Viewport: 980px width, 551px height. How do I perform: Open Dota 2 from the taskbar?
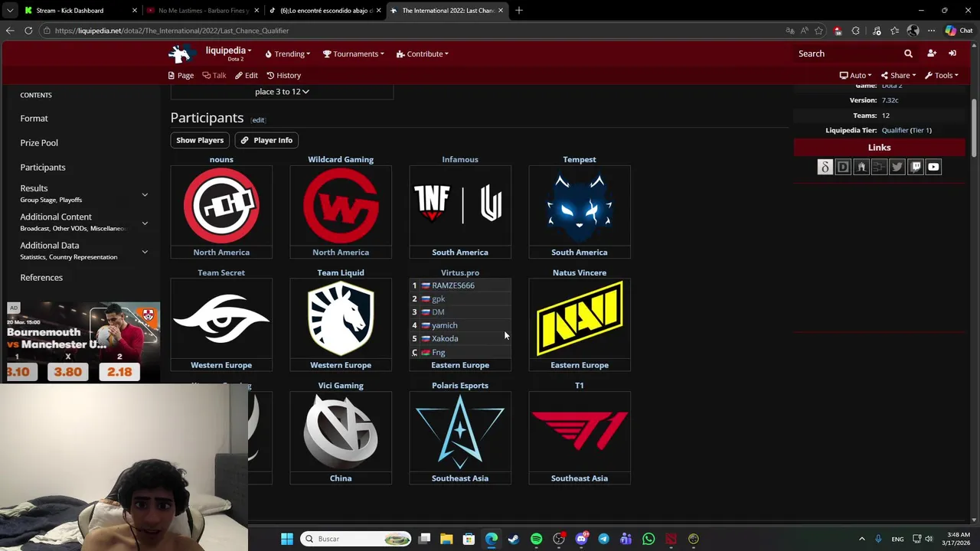click(671, 539)
